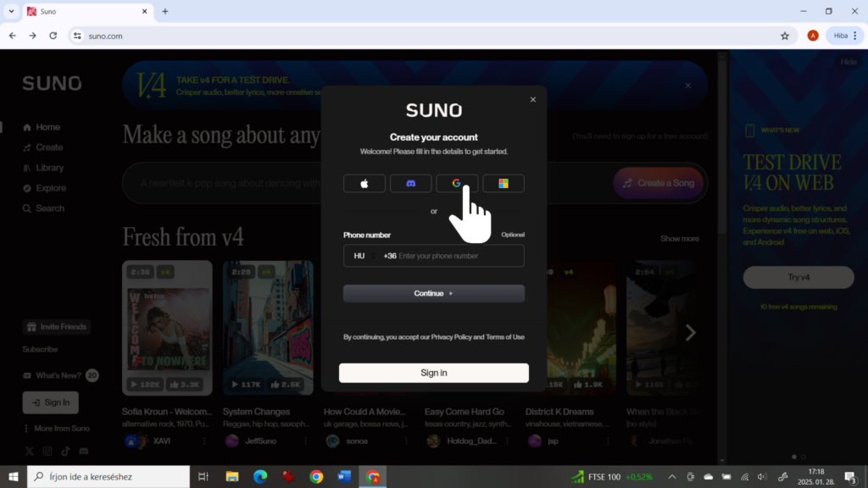The height and width of the screenshot is (488, 868).
Task: Reload the suno.com page
Action: (x=53, y=36)
